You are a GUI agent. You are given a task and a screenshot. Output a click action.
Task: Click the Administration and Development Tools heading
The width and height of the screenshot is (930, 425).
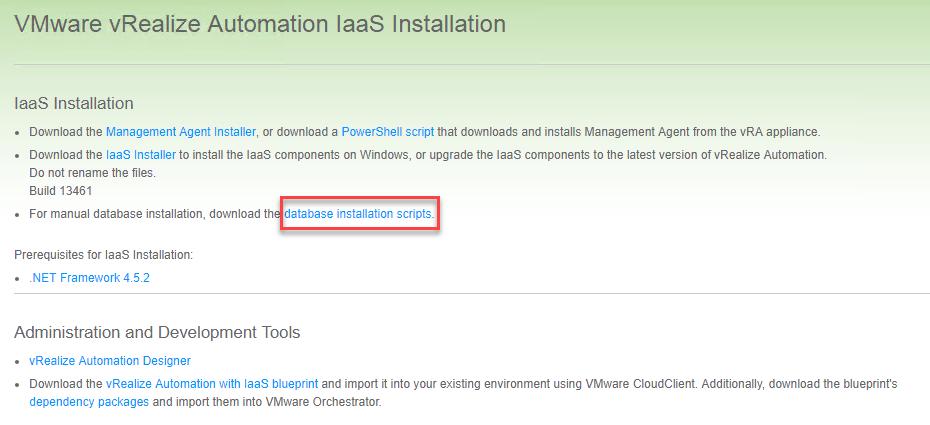[x=157, y=332]
